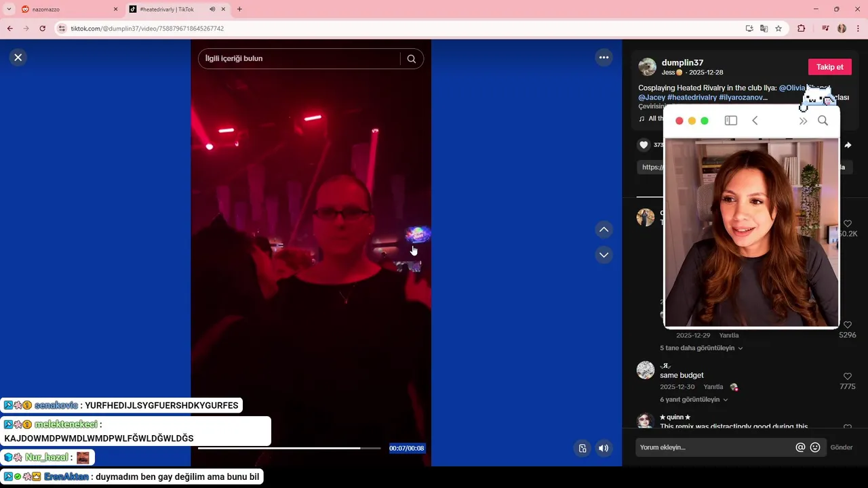Open the Chrome profile avatar

pos(842,28)
